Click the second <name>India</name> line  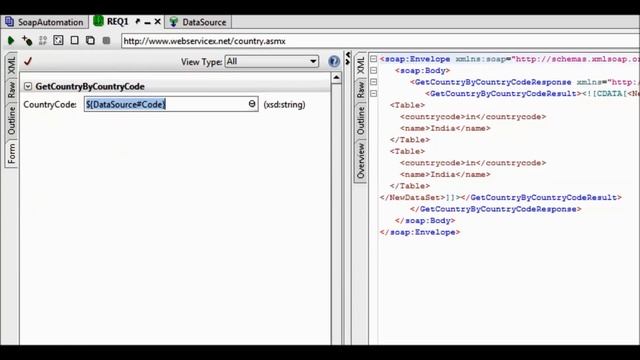[x=445, y=174]
